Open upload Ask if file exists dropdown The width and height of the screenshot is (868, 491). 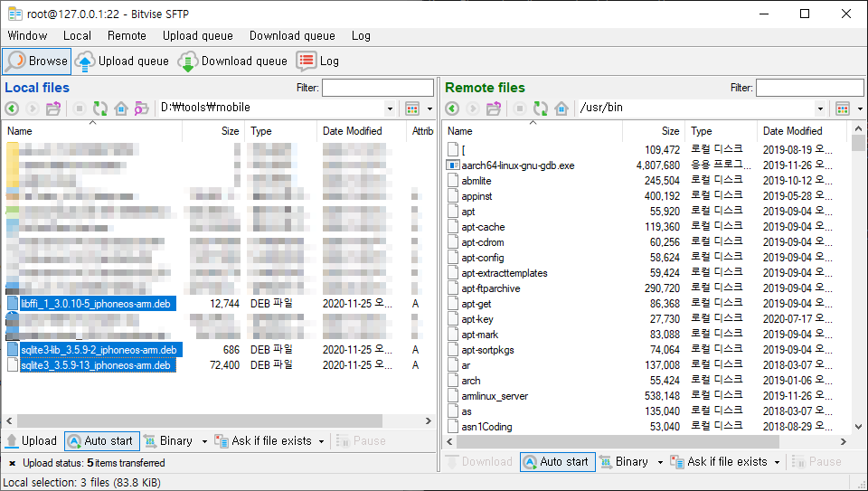(321, 442)
